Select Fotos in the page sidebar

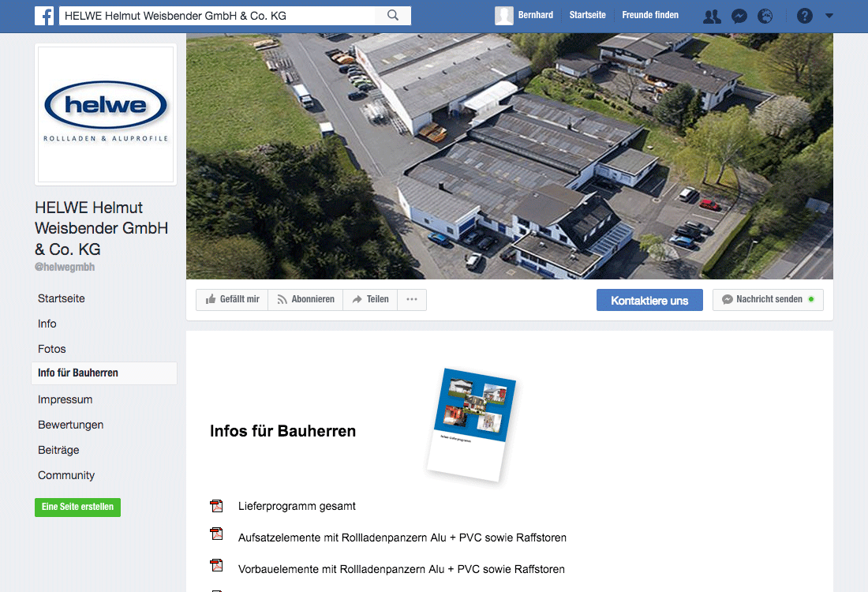pos(52,349)
